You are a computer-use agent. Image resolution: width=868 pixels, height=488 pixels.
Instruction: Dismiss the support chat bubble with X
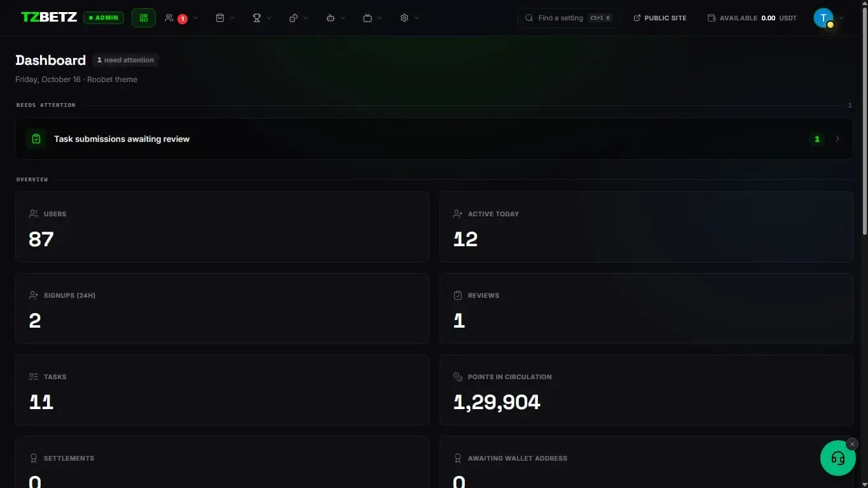pyautogui.click(x=852, y=444)
